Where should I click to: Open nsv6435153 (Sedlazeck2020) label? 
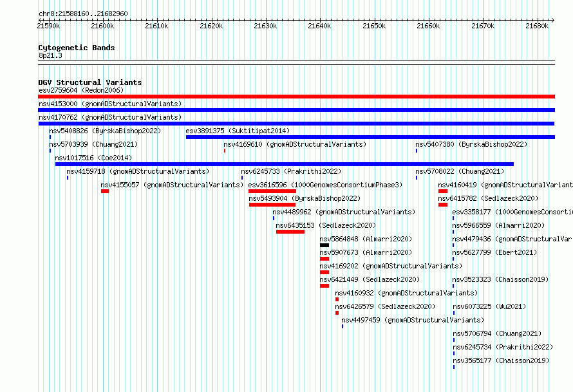(x=326, y=225)
